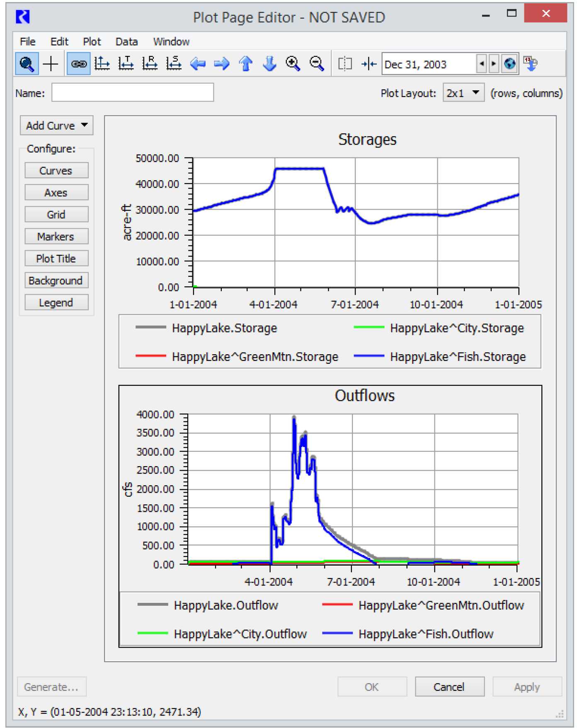This screenshot has height=728, width=577.
Task: Step date forward with right arrow
Action: 493,64
